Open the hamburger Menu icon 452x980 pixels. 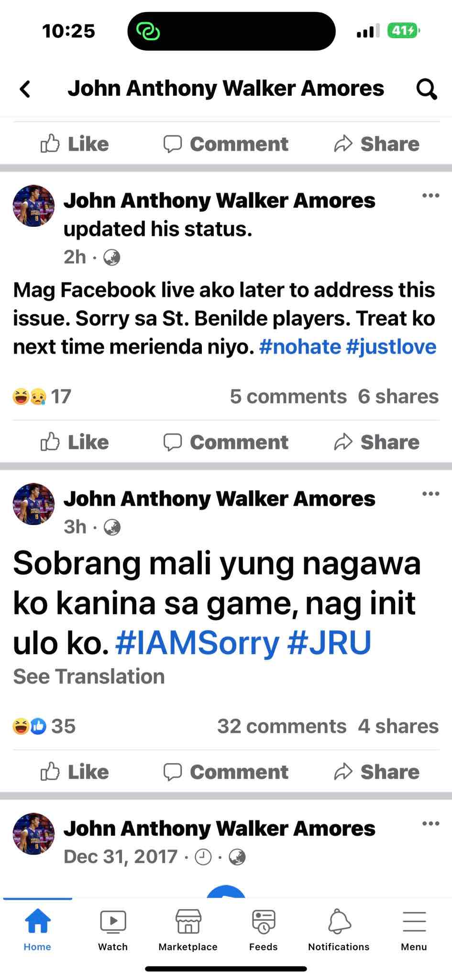tap(414, 930)
